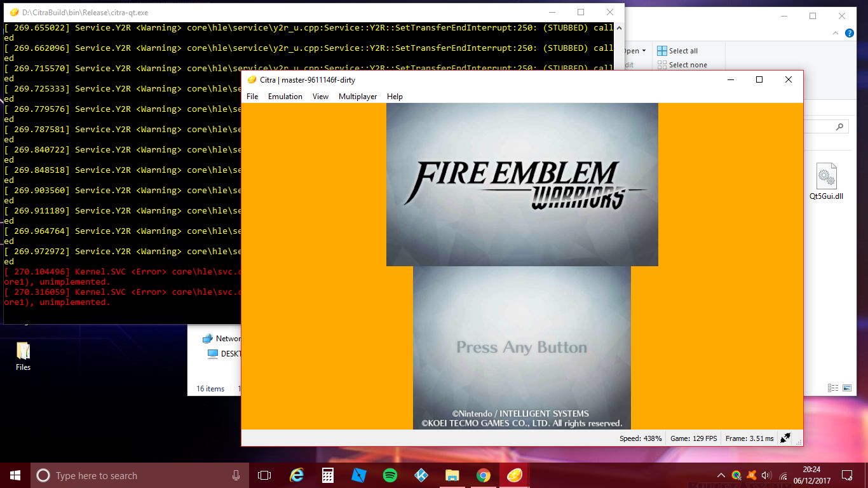Click Select none in Explorer ribbon
This screenshot has height=488, width=868.
coord(682,65)
